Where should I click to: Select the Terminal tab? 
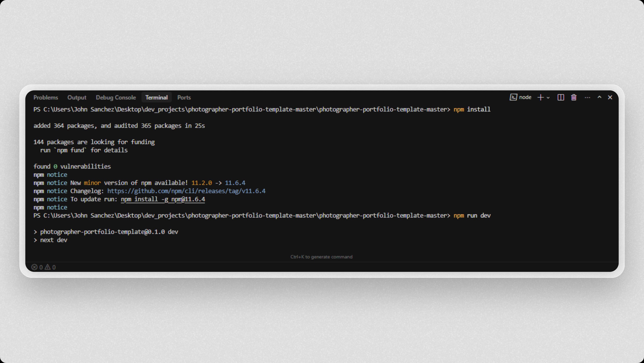click(156, 97)
